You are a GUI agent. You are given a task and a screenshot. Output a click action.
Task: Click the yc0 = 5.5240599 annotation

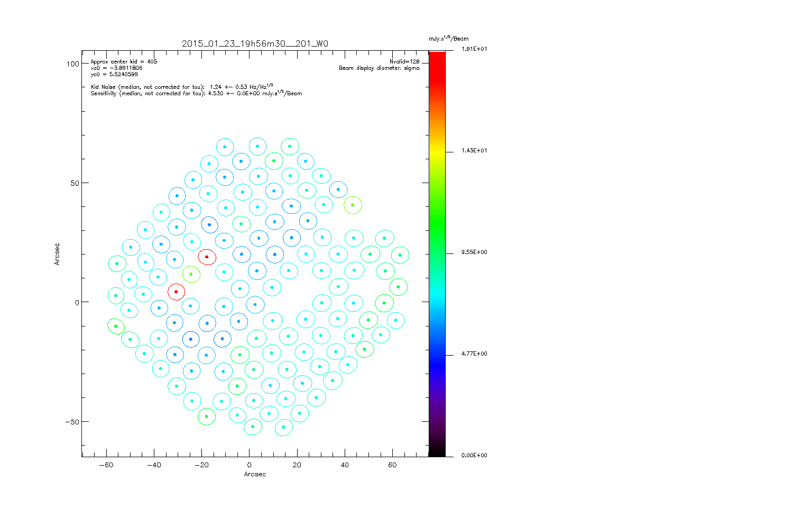click(x=114, y=75)
